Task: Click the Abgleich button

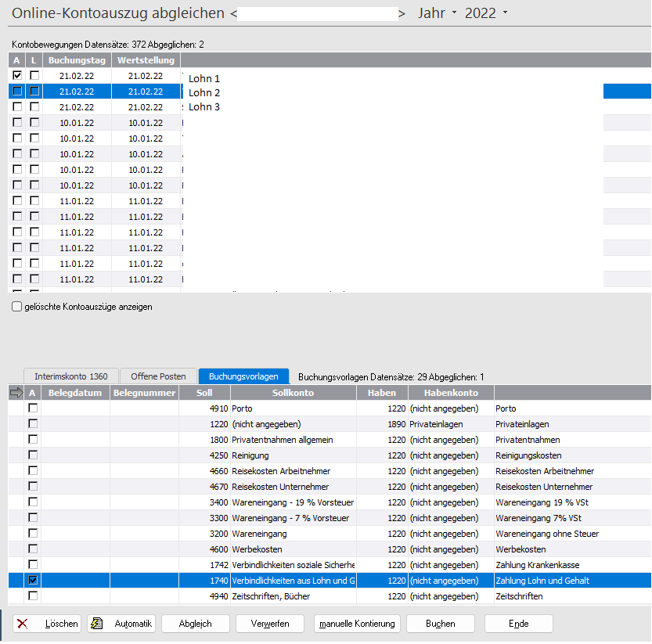Action: (195, 623)
